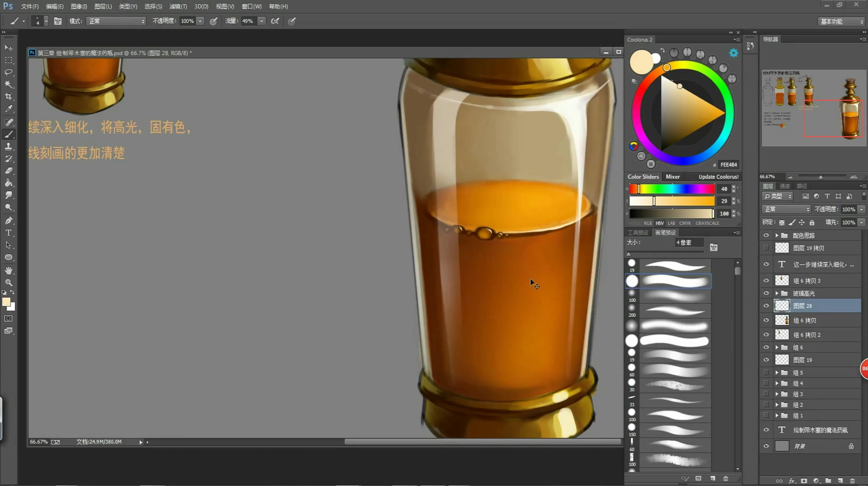868x486 pixels.
Task: Select the History Brush tool
Action: pyautogui.click(x=8, y=159)
